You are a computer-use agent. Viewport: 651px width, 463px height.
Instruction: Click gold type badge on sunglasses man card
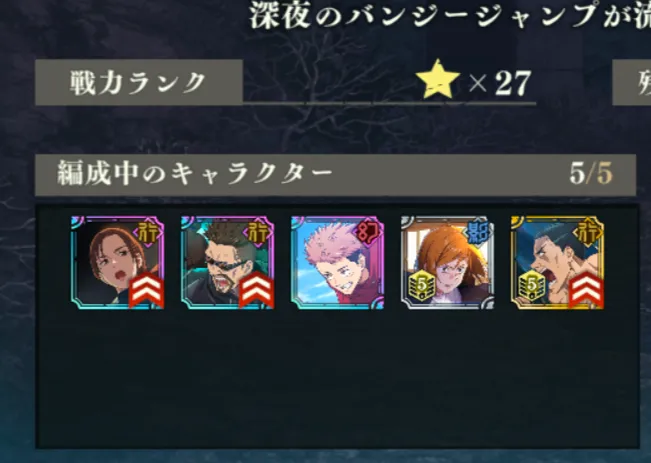(258, 233)
